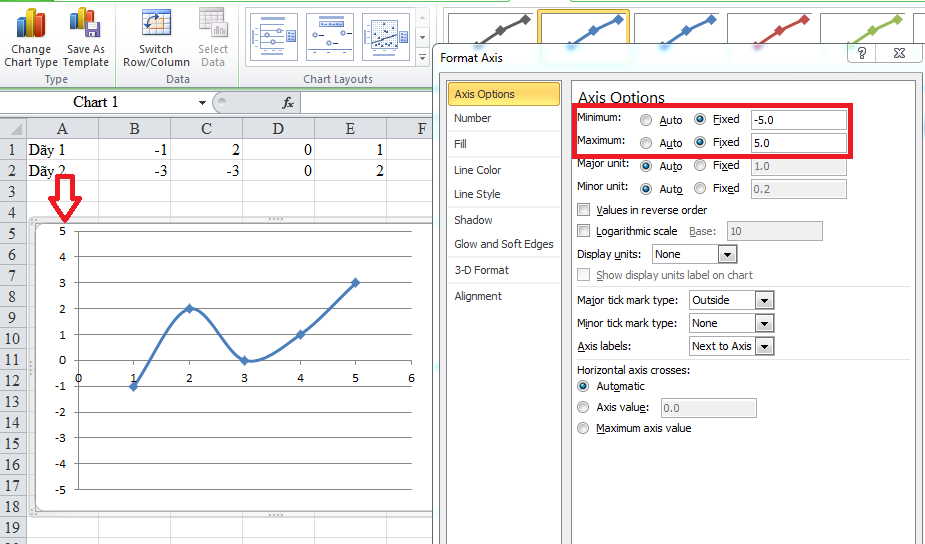
Task: Click the Save As Template icon
Action: click(x=85, y=25)
